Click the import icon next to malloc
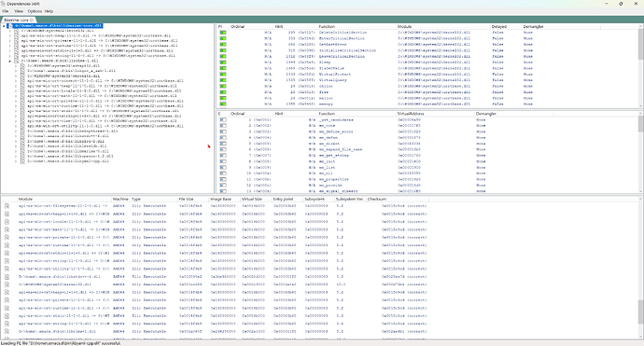644x346 pixels. [x=223, y=98]
